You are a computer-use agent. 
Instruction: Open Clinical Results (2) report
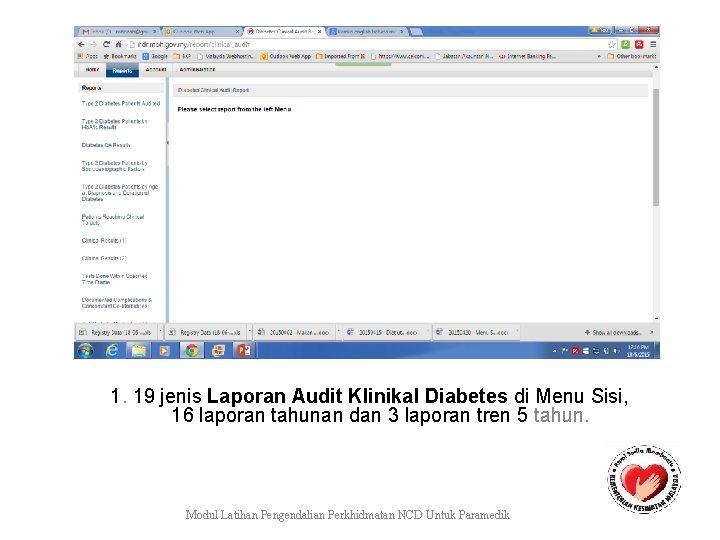(x=104, y=258)
